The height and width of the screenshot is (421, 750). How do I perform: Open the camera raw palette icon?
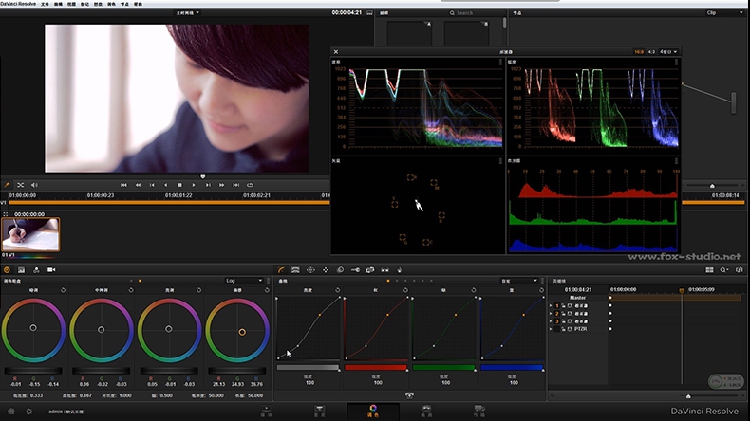[51, 269]
